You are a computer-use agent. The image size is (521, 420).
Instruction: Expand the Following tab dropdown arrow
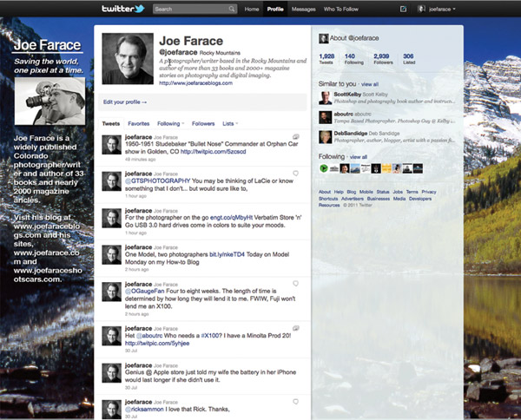[x=182, y=123]
